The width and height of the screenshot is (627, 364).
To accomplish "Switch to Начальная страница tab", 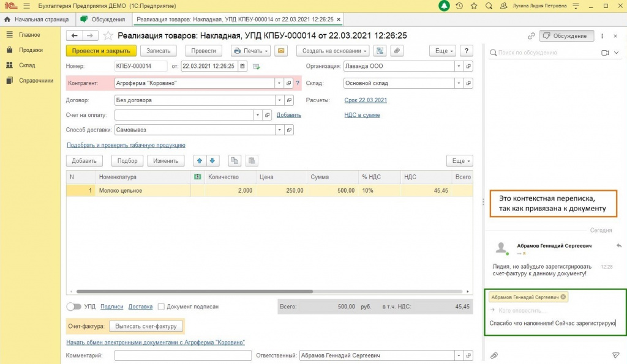I will 37,19.
